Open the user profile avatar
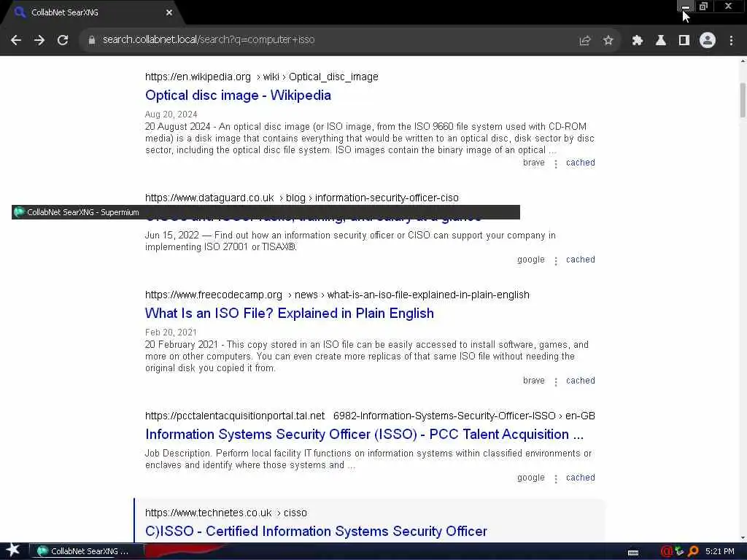This screenshot has width=747, height=560. click(x=708, y=40)
